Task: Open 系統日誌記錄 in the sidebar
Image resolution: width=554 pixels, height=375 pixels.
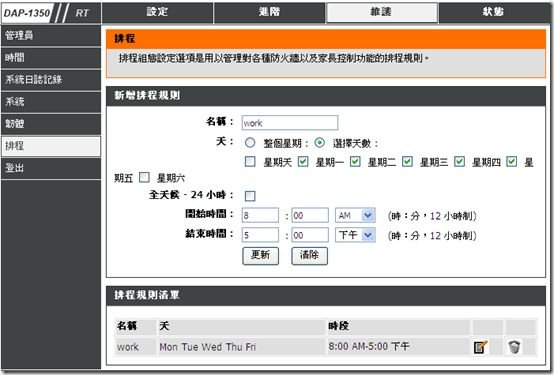Action: click(x=51, y=80)
